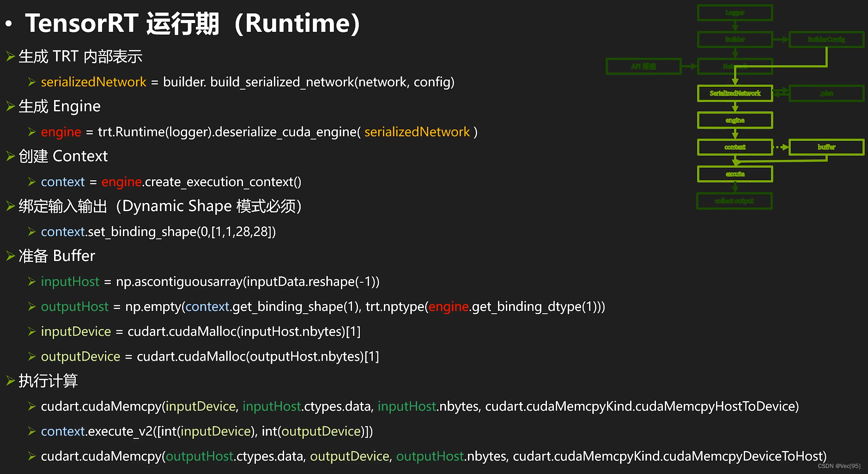Image resolution: width=868 pixels, height=474 pixels.
Task: Click the outputHost = np.empty line
Action: (323, 307)
